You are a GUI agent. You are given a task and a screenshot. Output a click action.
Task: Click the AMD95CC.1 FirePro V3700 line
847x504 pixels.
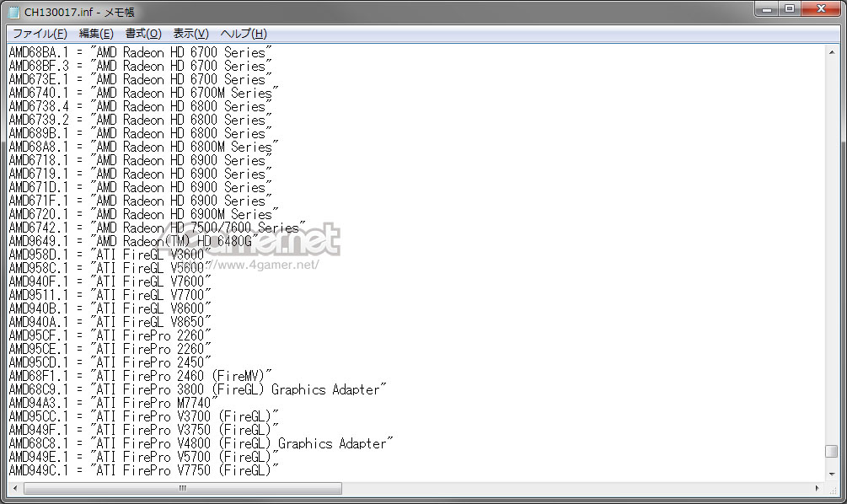pyautogui.click(x=143, y=417)
